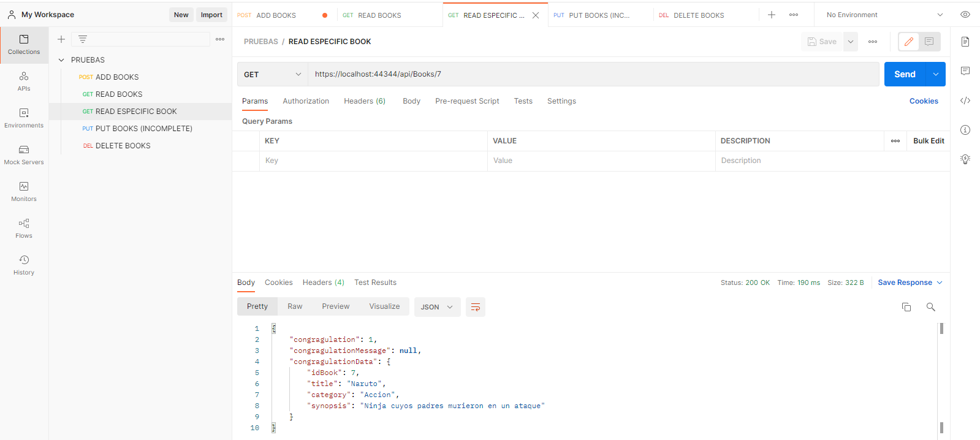
Task: Click the query param Key field
Action: (x=374, y=161)
